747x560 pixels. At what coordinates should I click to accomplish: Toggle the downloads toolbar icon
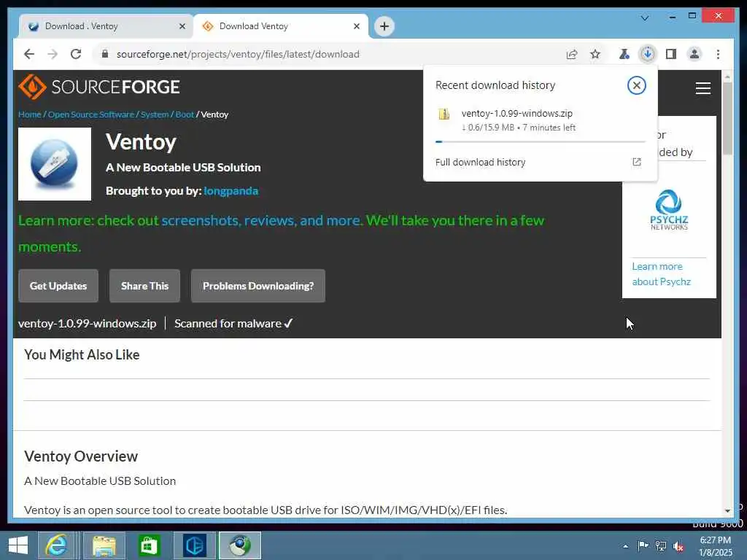(x=648, y=54)
